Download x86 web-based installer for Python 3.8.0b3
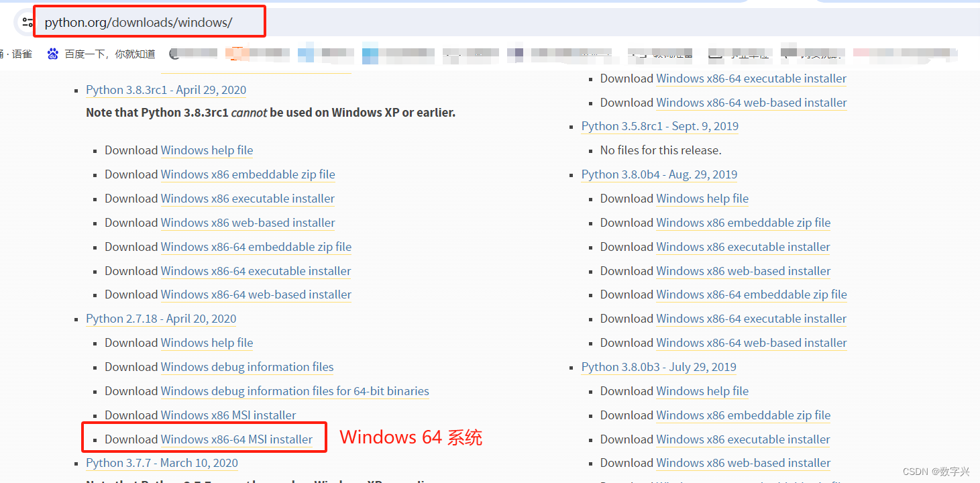The width and height of the screenshot is (980, 483). pos(744,463)
